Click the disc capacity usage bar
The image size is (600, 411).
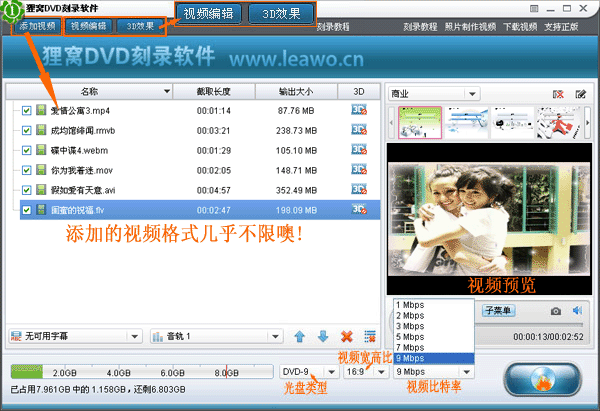(142, 372)
